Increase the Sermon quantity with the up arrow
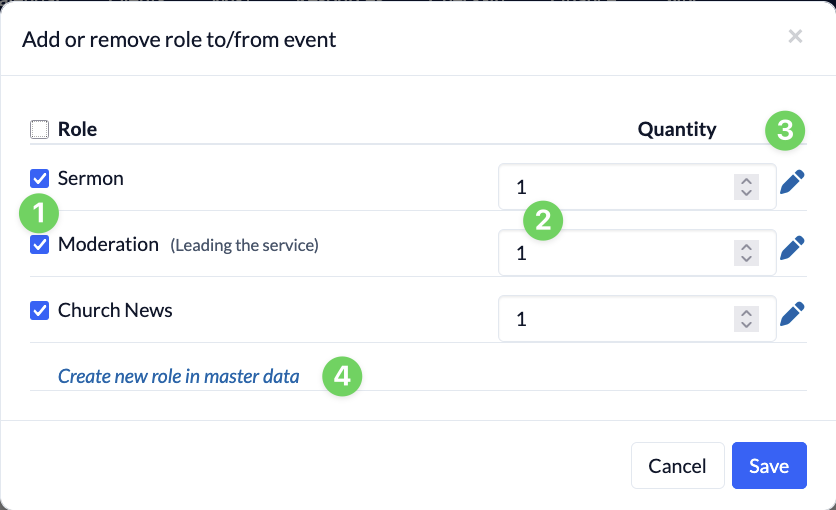This screenshot has width=836, height=510. 746,181
